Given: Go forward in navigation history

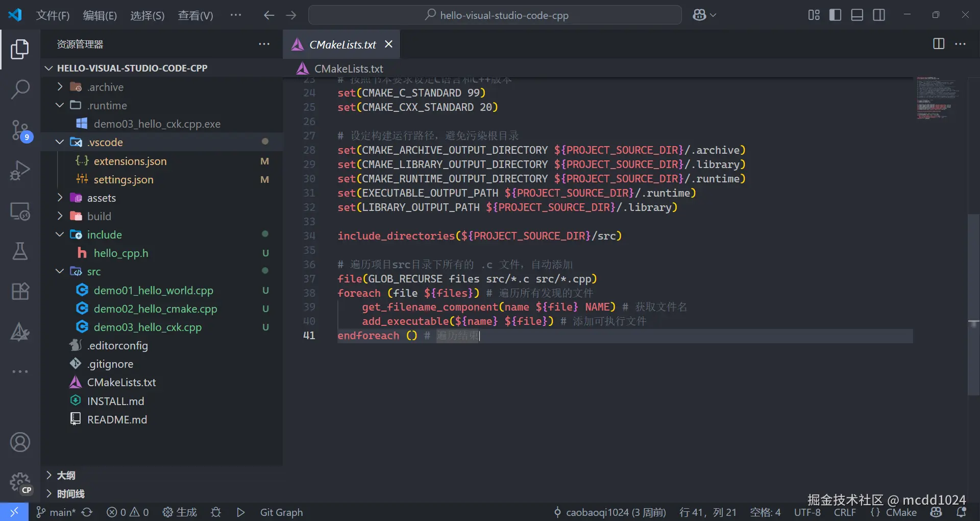Looking at the screenshot, I should [291, 15].
